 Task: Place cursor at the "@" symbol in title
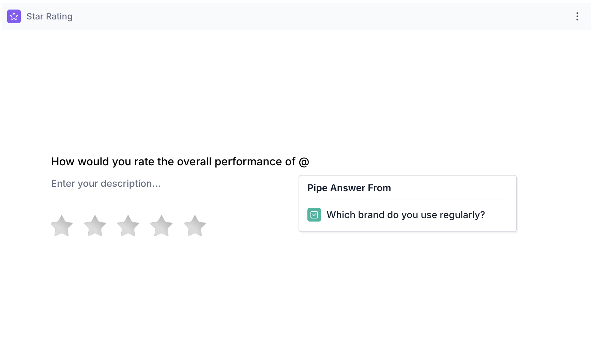pyautogui.click(x=304, y=162)
